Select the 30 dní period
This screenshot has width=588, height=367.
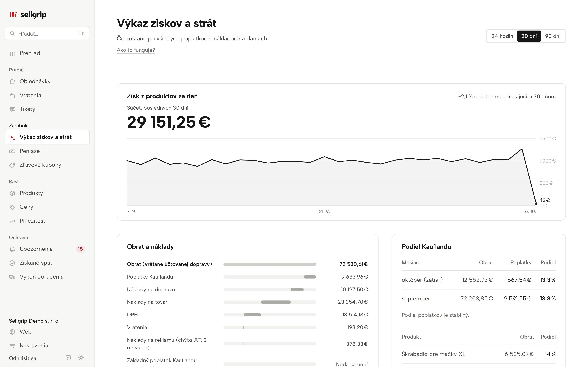click(529, 36)
